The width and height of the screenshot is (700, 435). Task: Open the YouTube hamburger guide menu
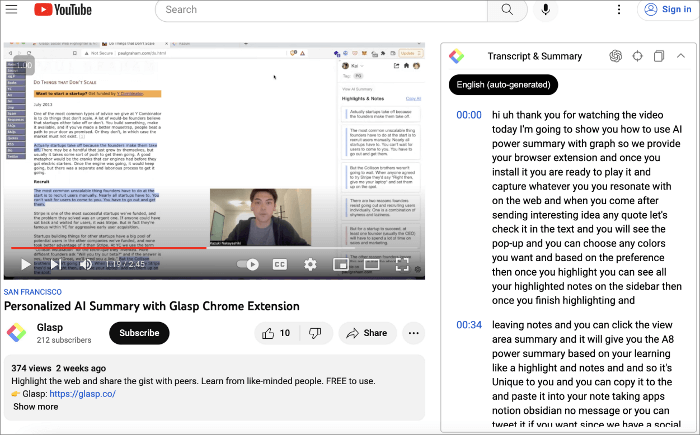click(x=11, y=9)
